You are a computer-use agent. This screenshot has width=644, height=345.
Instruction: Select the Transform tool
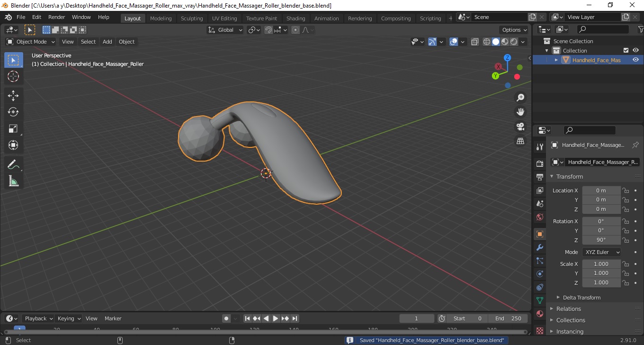click(x=13, y=145)
